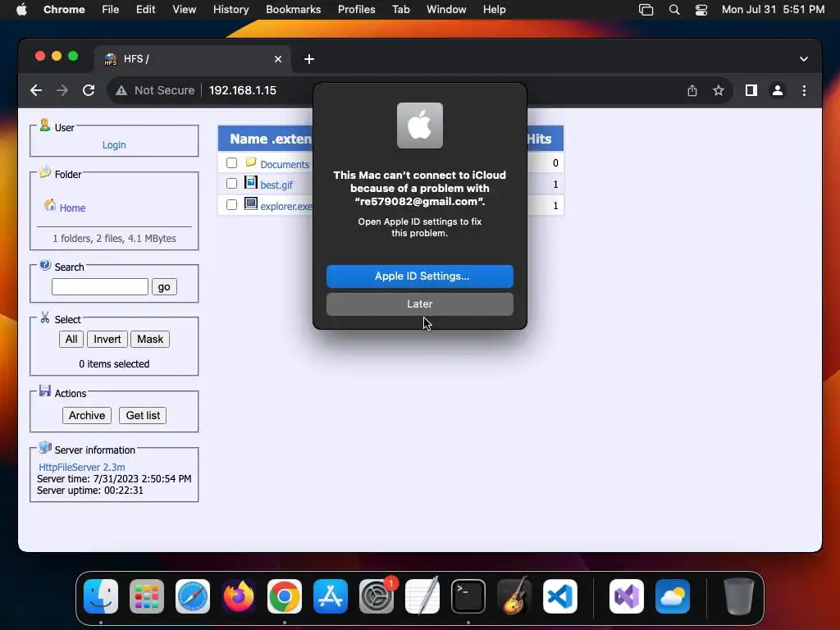Go back with browser back arrow

pos(36,90)
